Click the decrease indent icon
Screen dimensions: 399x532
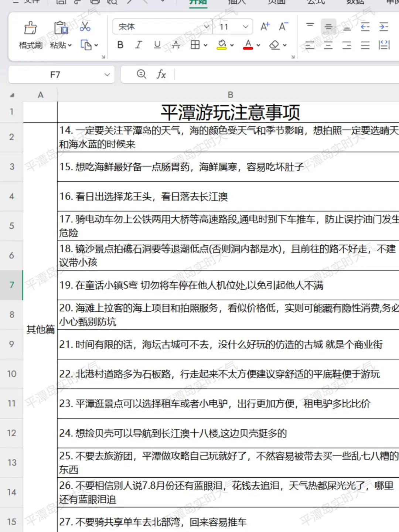(x=365, y=27)
